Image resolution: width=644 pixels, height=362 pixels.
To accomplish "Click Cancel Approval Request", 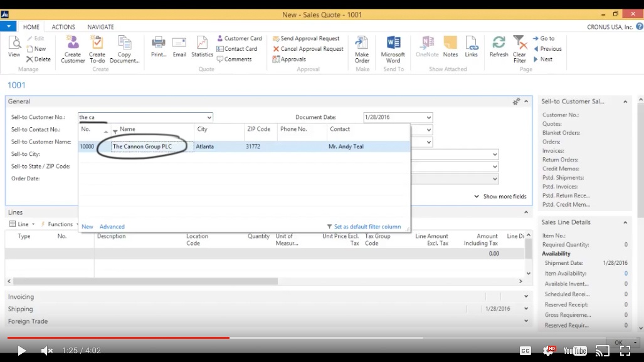I will pos(308,48).
